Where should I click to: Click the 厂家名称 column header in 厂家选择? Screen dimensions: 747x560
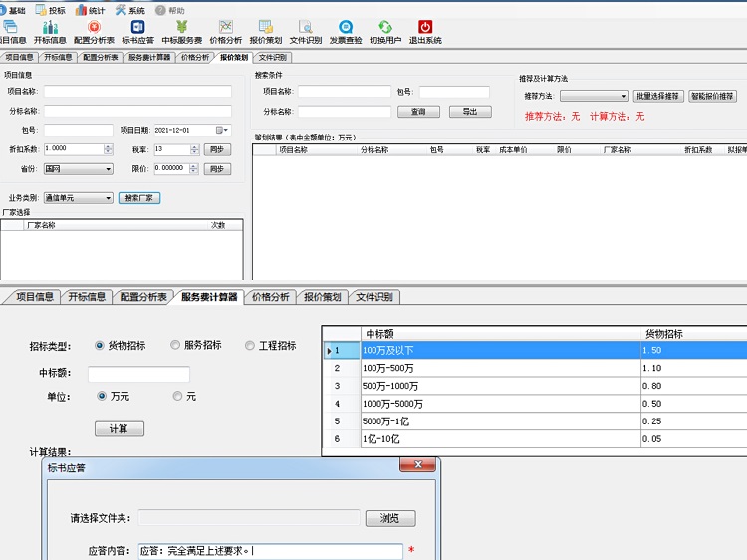[x=115, y=225]
